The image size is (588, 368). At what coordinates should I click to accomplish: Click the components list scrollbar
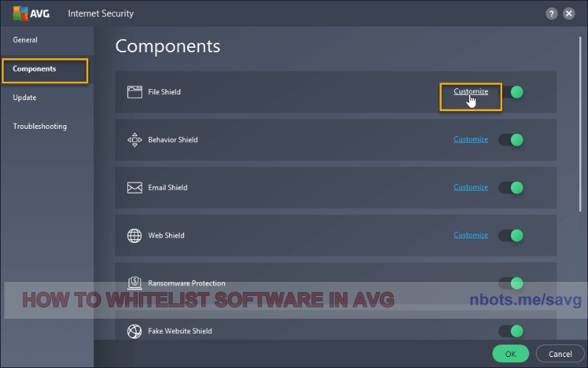tap(581, 124)
